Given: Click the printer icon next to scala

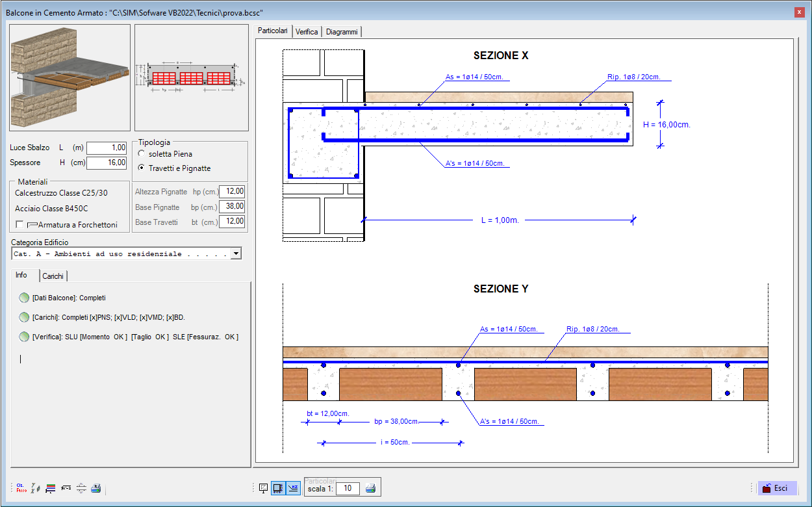Looking at the screenshot, I should 370,488.
